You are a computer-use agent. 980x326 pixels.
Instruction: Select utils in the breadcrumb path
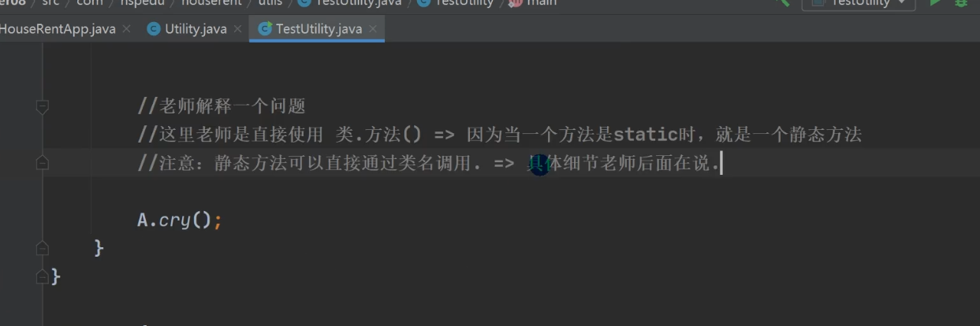pyautogui.click(x=270, y=2)
